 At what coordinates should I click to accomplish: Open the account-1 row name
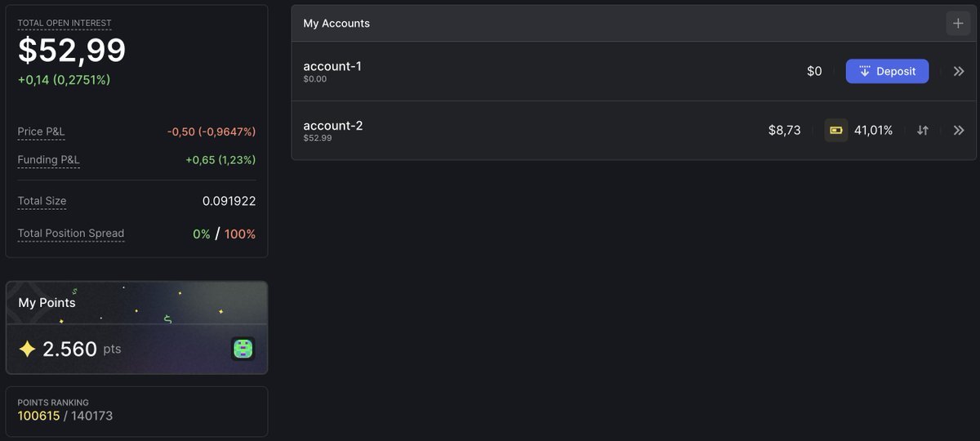(x=332, y=66)
